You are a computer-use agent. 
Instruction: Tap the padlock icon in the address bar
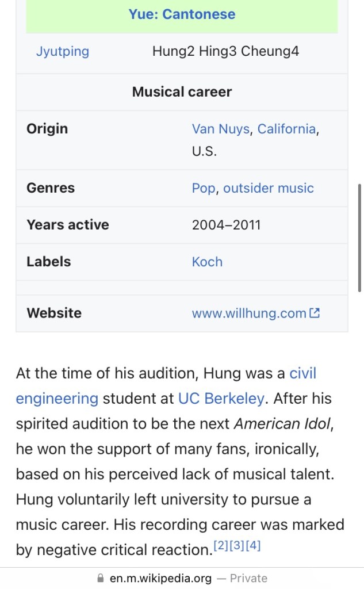[101, 578]
